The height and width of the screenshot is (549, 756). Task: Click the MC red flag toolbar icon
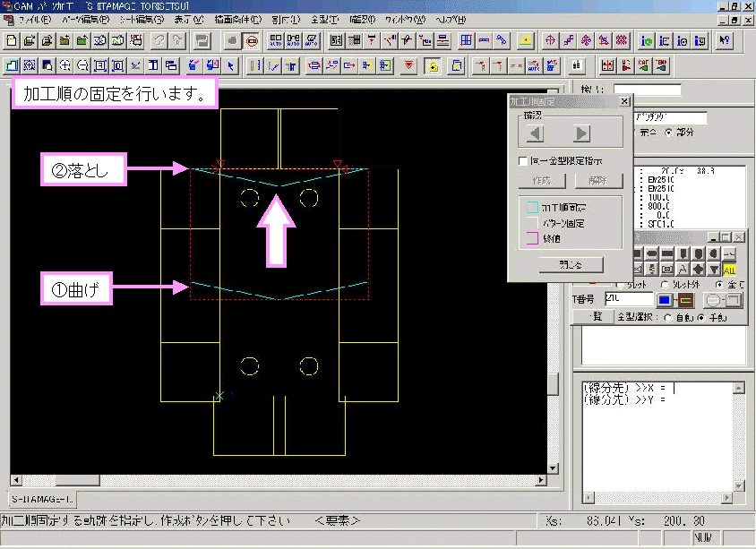[625, 65]
